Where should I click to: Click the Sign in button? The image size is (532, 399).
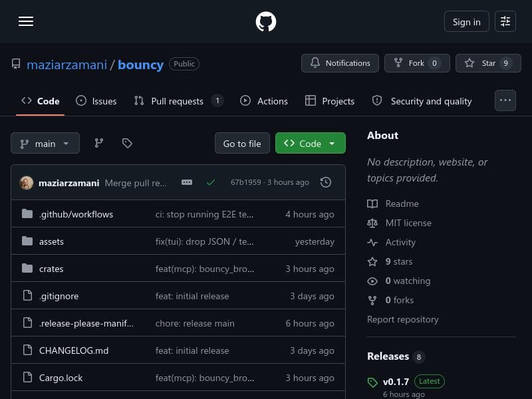pyautogui.click(x=467, y=21)
